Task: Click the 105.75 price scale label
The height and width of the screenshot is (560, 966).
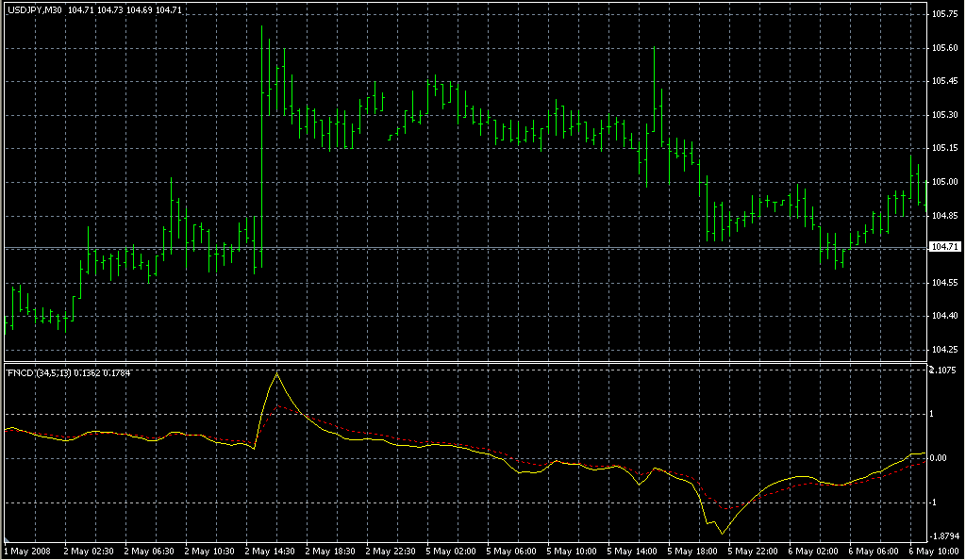Action: [x=943, y=15]
